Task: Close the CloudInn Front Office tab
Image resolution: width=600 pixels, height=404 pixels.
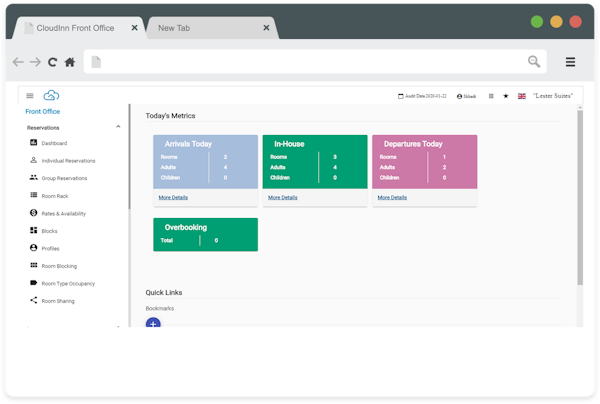Action: pyautogui.click(x=134, y=28)
